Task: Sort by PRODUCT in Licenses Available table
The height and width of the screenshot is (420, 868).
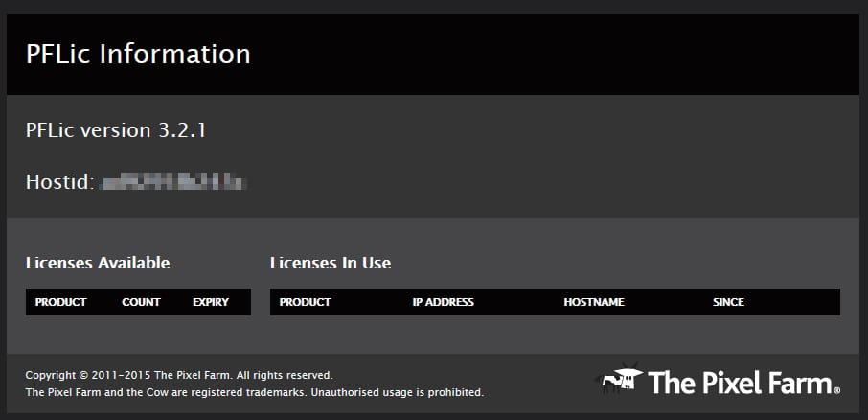Action: (x=60, y=302)
